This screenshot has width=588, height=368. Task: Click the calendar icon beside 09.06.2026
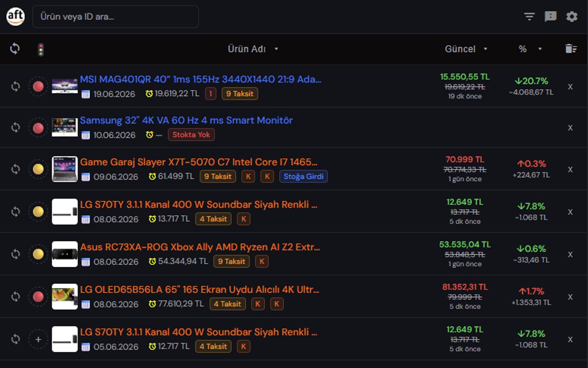tap(85, 177)
